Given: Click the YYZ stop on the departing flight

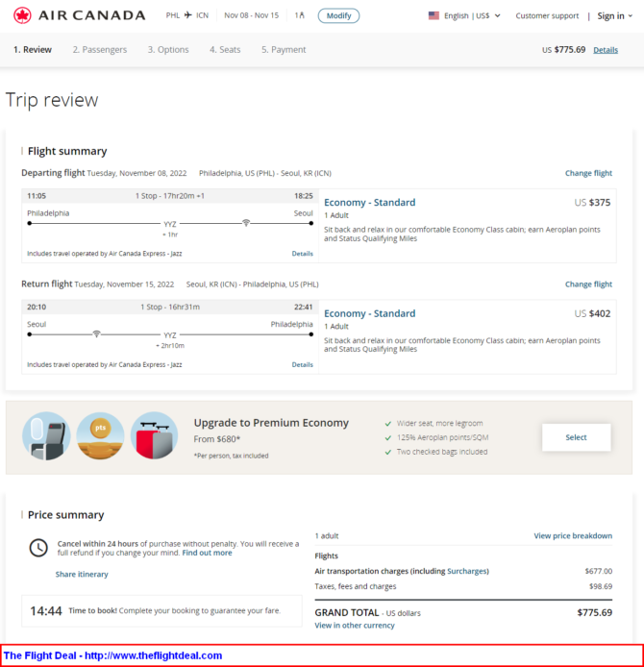Looking at the screenshot, I should pos(170,224).
